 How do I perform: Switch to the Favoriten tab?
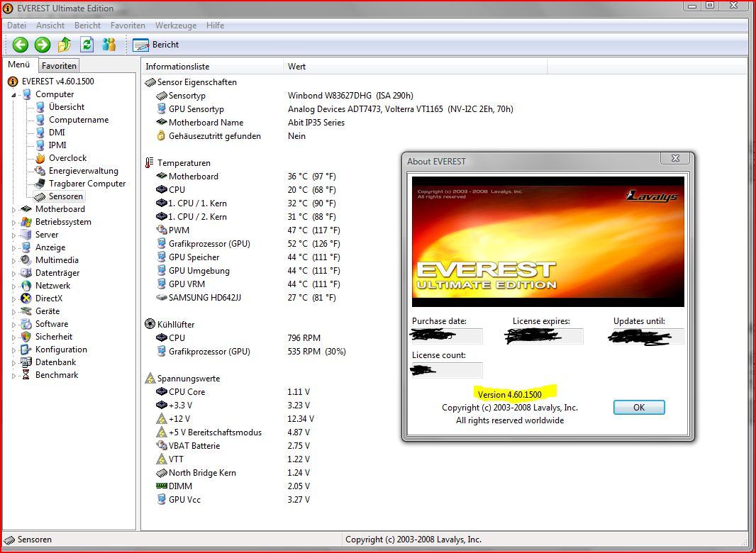(59, 66)
